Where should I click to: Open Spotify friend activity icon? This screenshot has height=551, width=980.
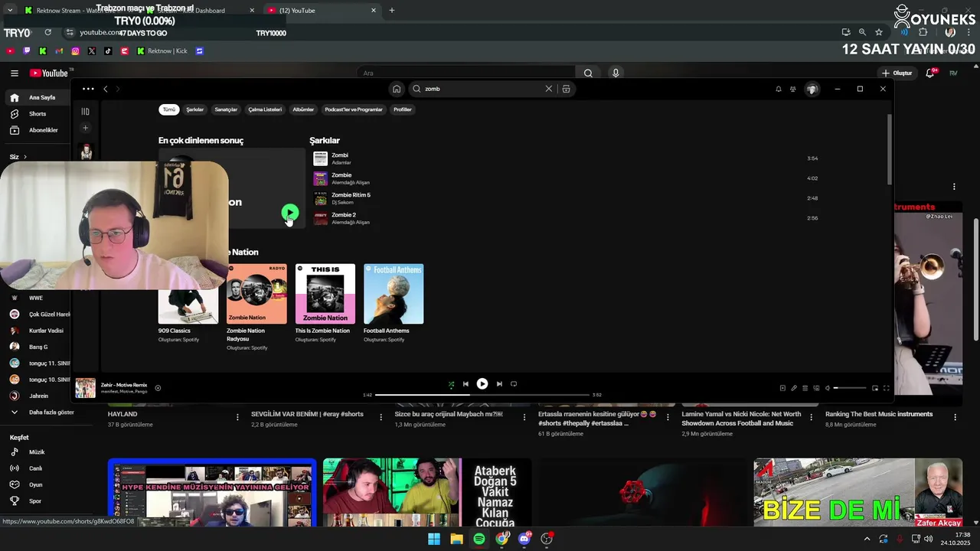pyautogui.click(x=793, y=89)
